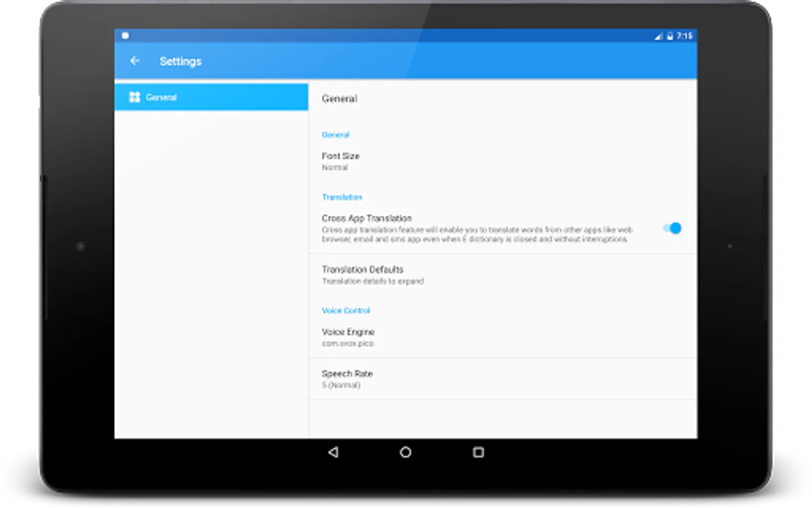Image resolution: width=812 pixels, height=508 pixels.
Task: Open the Speech Rate option
Action: click(502, 379)
